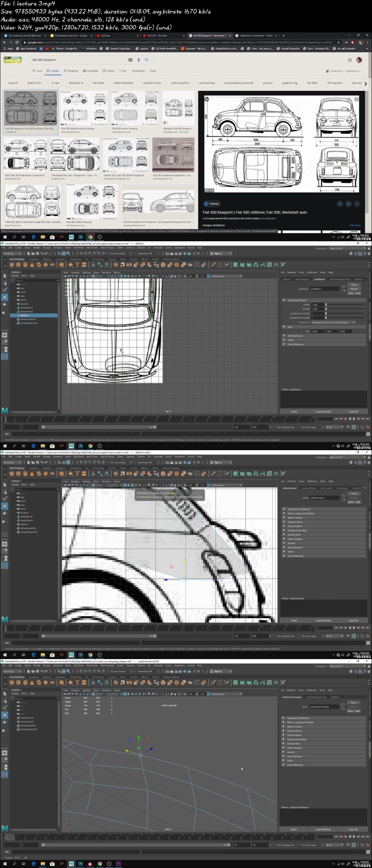Select pCube6 in the car.mb Outliner
Viewport: 372px width, 868px height.
pyautogui.click(x=24, y=304)
